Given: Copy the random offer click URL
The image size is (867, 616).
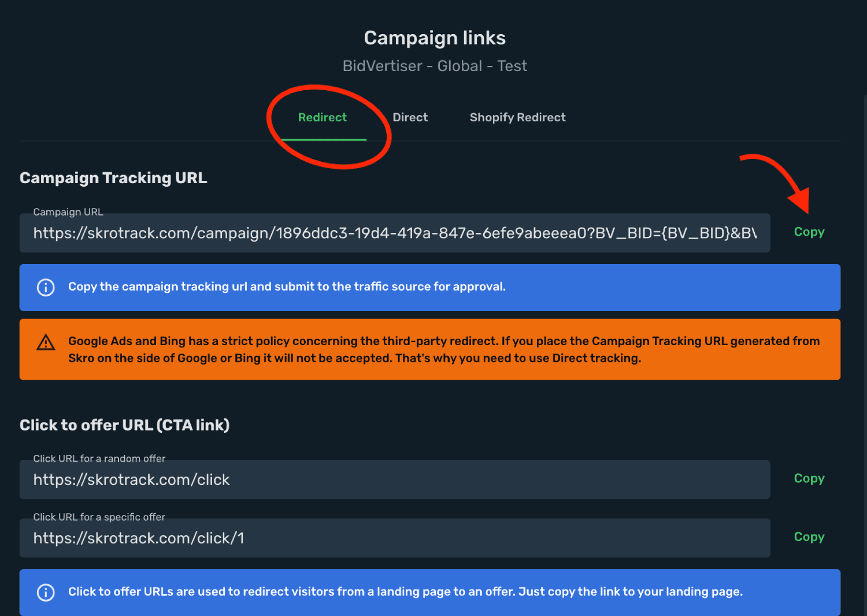Looking at the screenshot, I should 809,478.
